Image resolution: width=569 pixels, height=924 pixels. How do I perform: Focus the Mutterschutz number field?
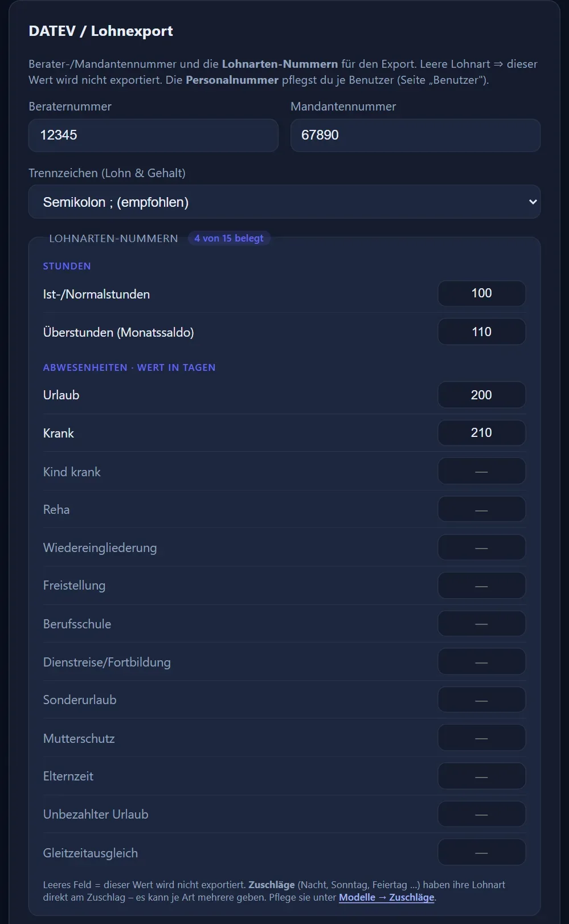(x=481, y=738)
